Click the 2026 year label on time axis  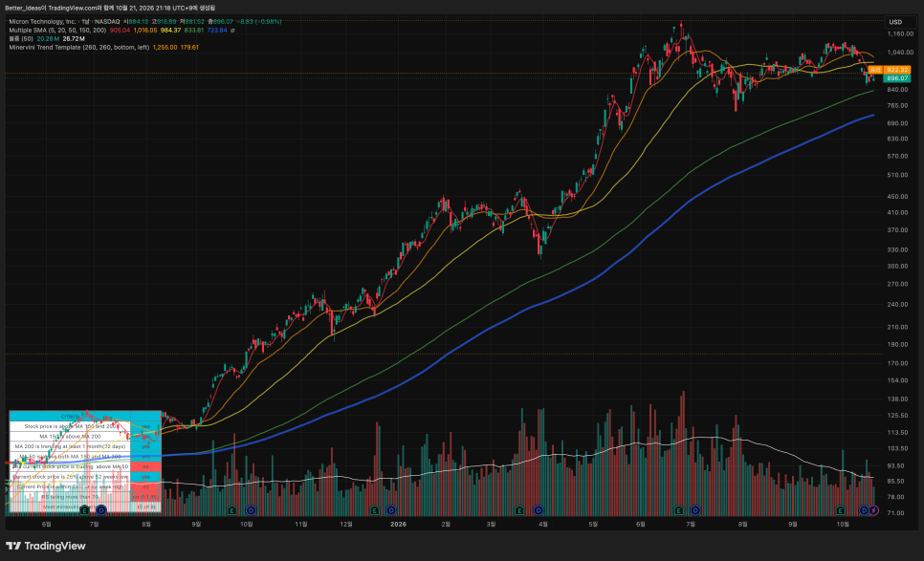coord(398,524)
